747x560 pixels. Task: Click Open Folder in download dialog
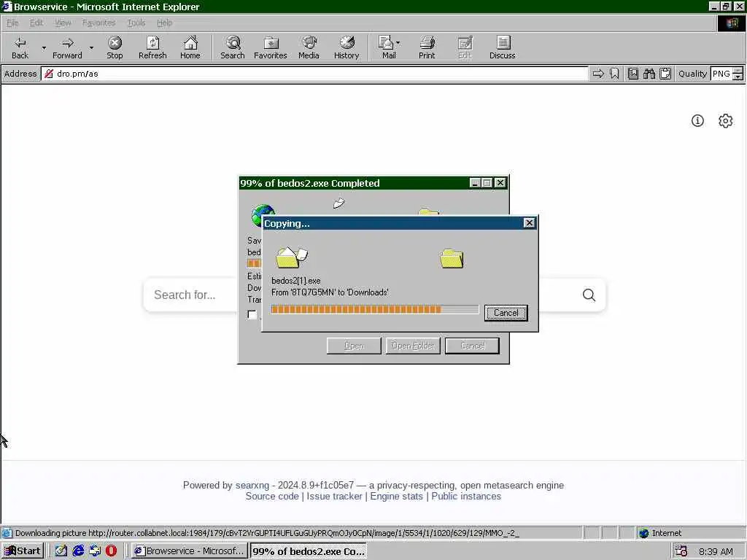(x=413, y=346)
